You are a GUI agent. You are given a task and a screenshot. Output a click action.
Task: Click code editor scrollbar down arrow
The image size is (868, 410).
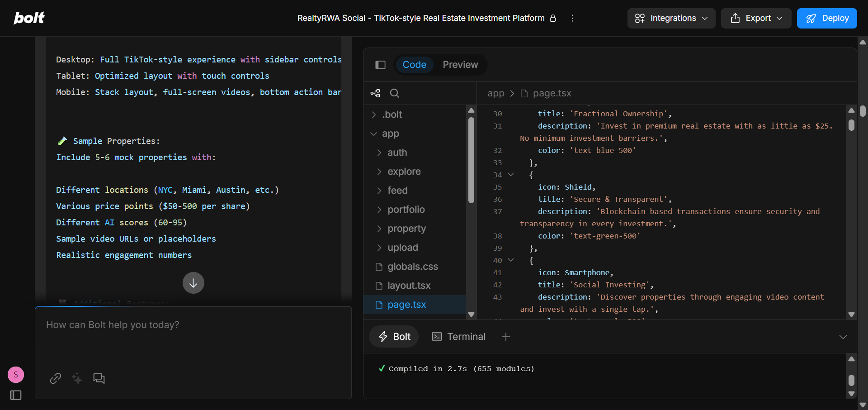pos(851,315)
